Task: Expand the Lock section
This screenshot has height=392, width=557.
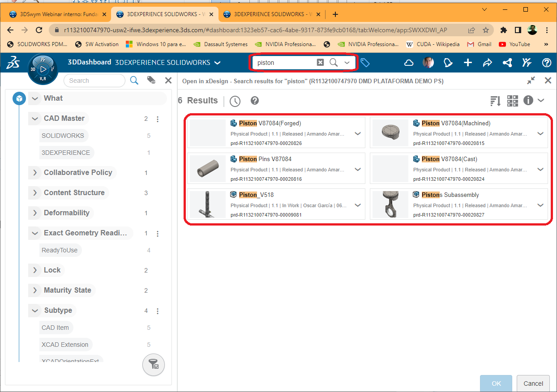Action: tap(35, 270)
